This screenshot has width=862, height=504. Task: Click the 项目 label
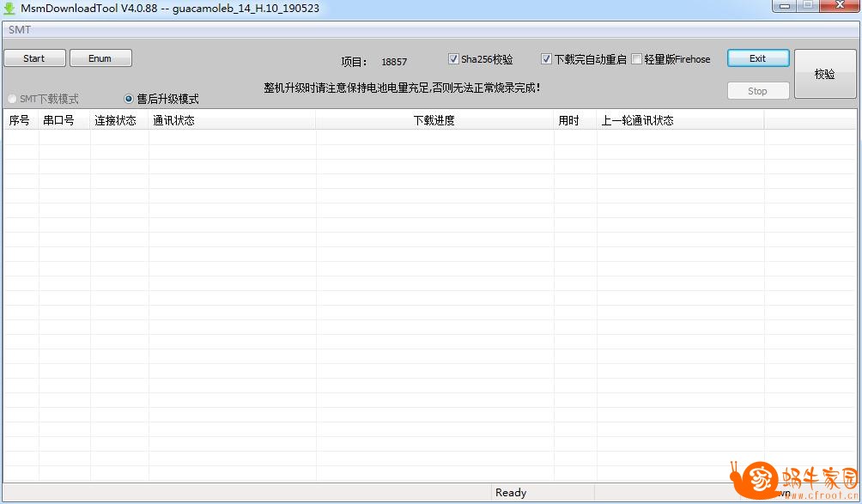[x=354, y=62]
